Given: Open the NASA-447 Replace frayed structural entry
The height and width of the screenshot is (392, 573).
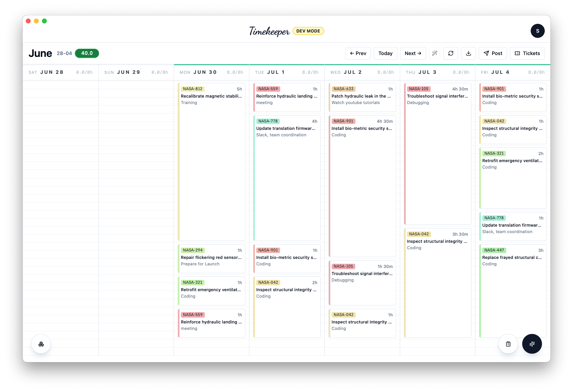Looking at the screenshot, I should tap(513, 257).
